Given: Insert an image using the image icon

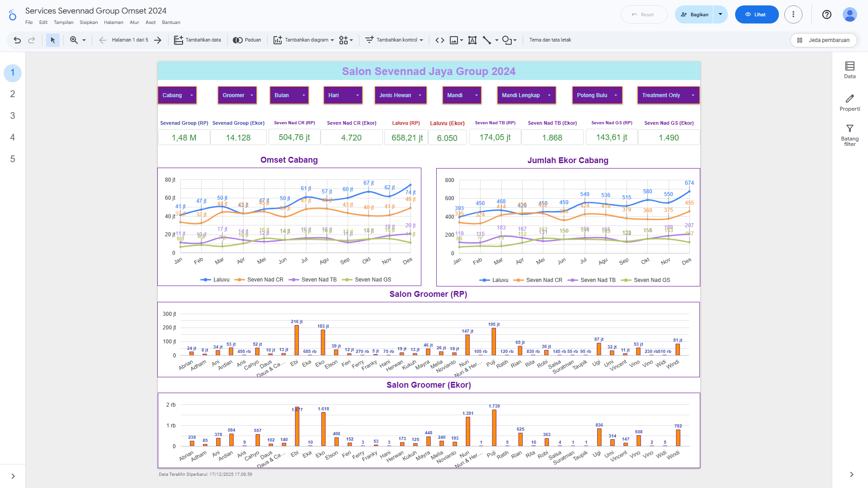Looking at the screenshot, I should point(454,40).
